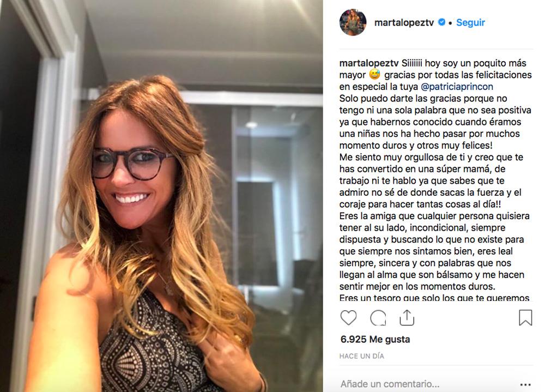Click the dot separator before Seguir
545x392 pixels.
tap(451, 23)
